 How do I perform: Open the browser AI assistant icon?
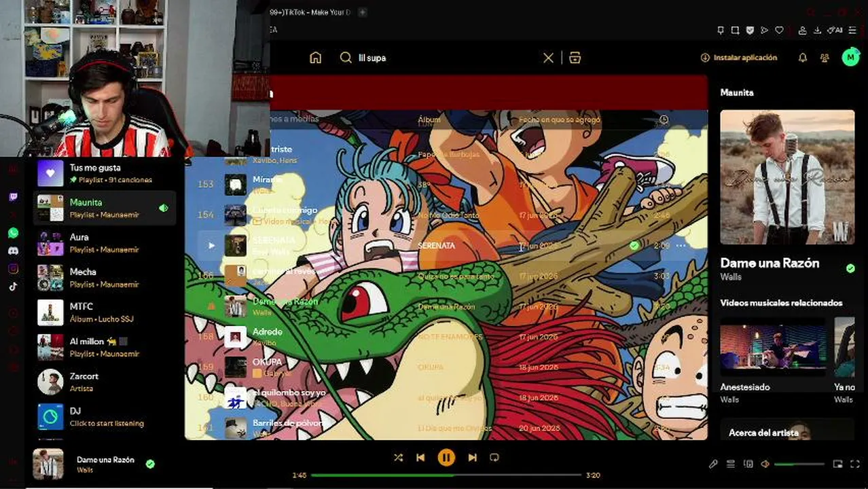click(x=835, y=31)
